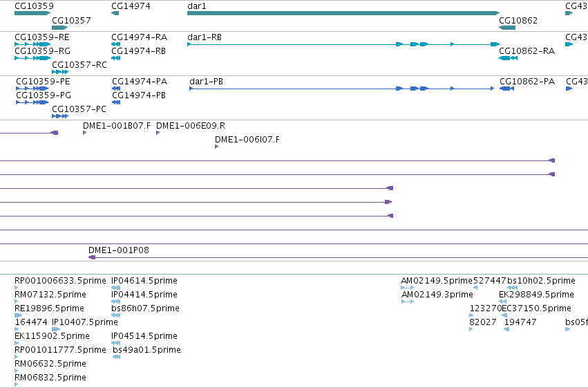The image size is (588, 388).
Task: Select the CG10862 gene bar
Action: coord(507,28)
